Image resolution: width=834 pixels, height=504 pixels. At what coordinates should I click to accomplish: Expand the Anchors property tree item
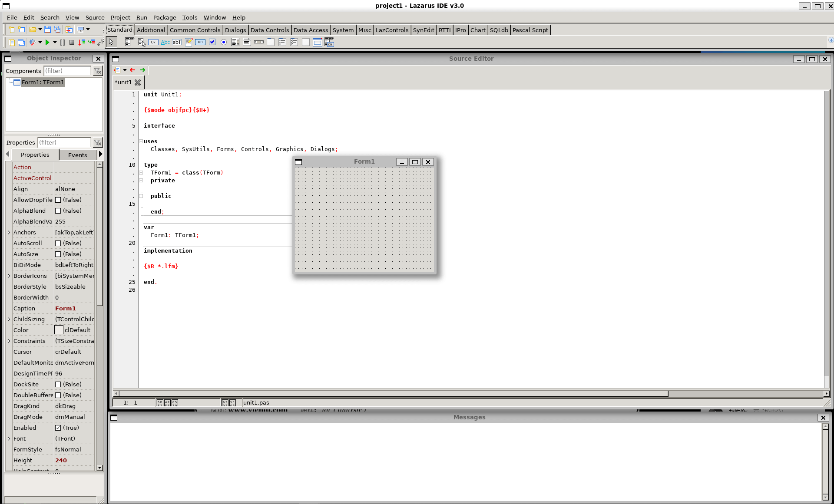(x=8, y=232)
